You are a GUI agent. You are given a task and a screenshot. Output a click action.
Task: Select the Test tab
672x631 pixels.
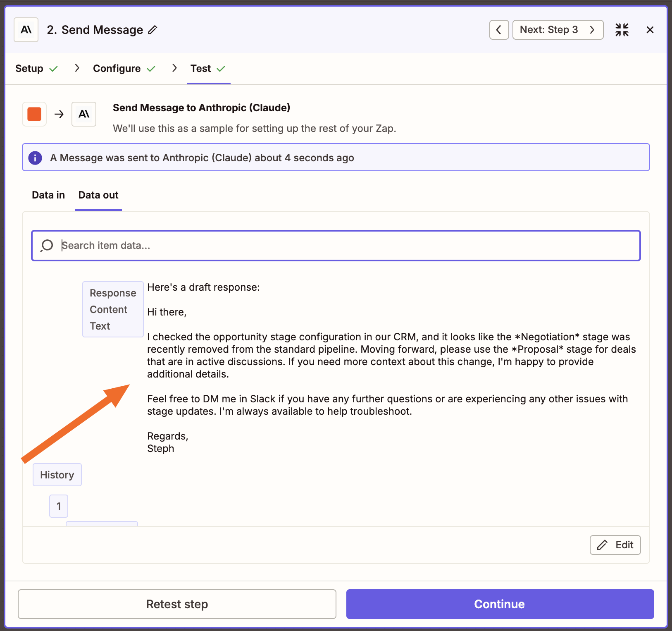coord(208,69)
